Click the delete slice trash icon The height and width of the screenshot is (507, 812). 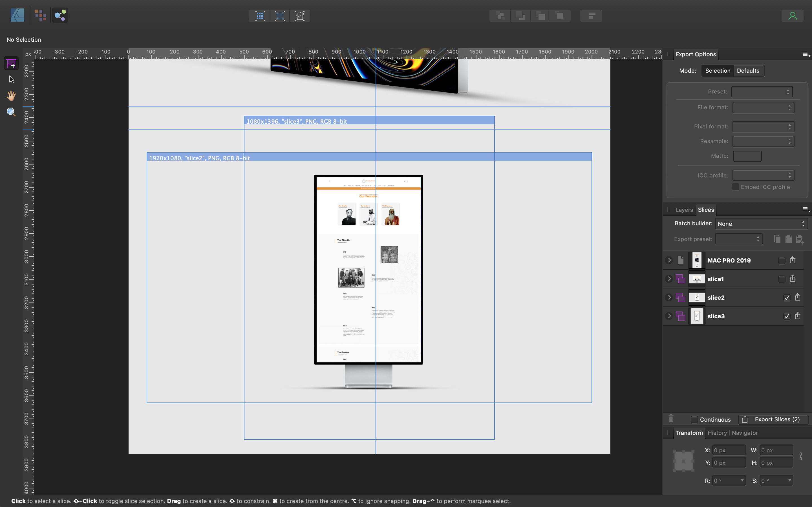pyautogui.click(x=671, y=419)
